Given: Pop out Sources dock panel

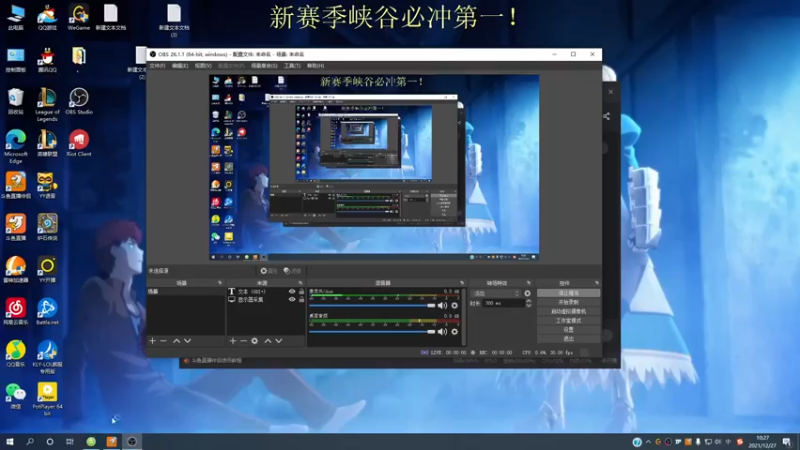Looking at the screenshot, I should click(300, 283).
